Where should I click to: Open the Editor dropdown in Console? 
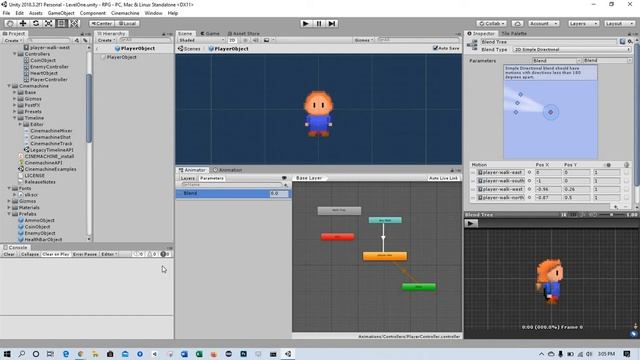[109, 254]
